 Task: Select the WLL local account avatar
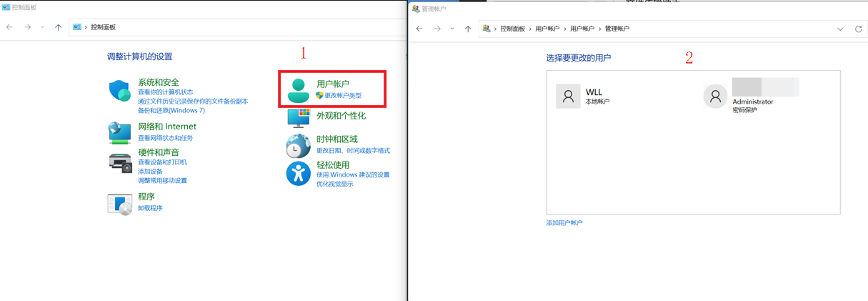(568, 96)
